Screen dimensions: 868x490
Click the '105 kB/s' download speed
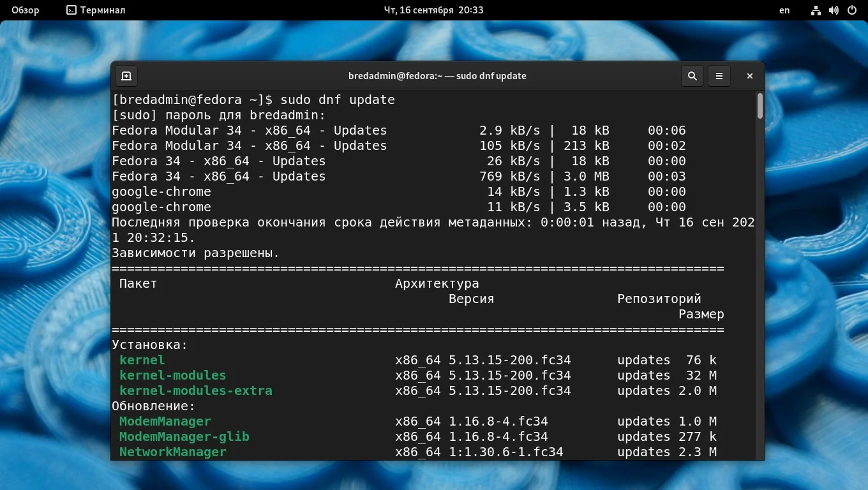tap(510, 145)
